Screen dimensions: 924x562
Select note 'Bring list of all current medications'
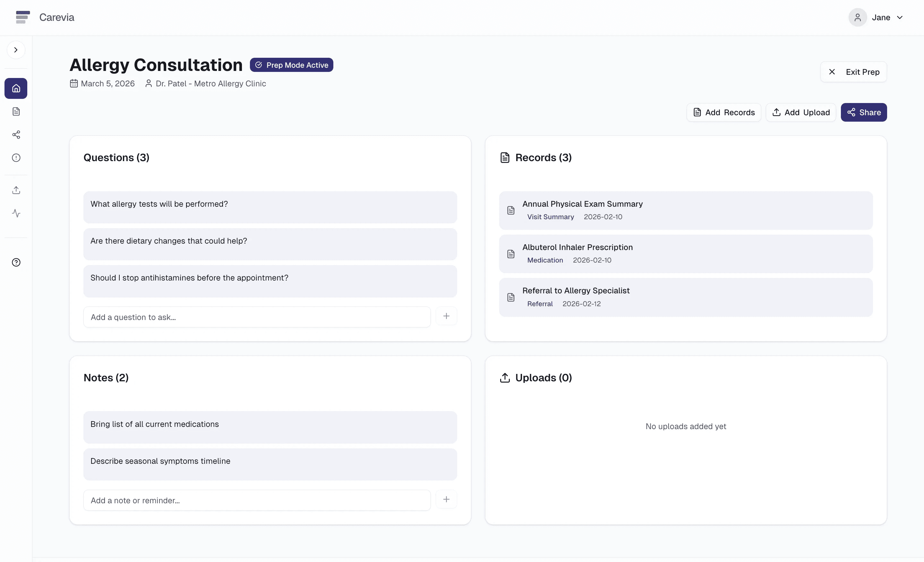[270, 428]
